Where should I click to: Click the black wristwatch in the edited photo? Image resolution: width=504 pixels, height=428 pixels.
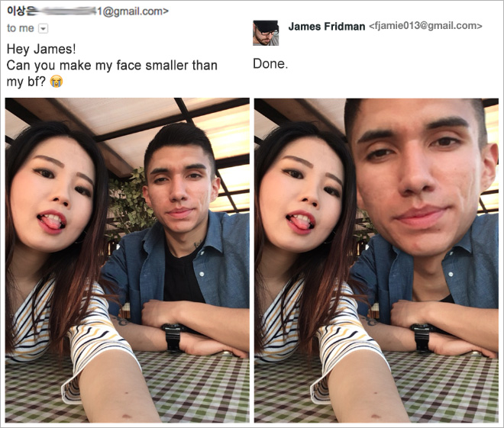tap(423, 336)
